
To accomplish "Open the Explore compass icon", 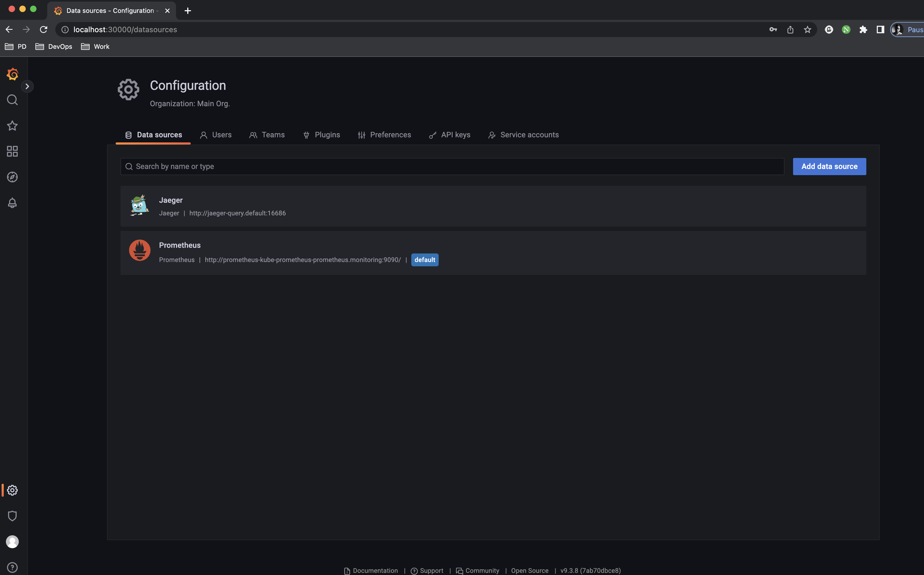I will pyautogui.click(x=12, y=177).
